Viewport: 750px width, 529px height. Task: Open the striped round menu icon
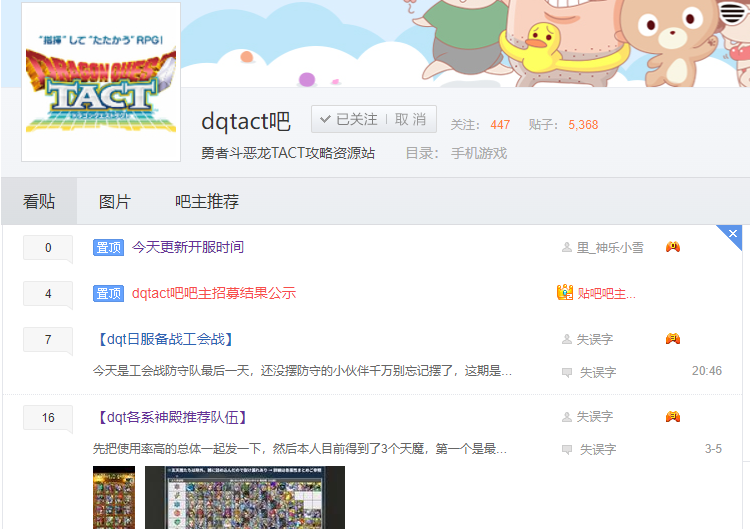[x=732, y=12]
